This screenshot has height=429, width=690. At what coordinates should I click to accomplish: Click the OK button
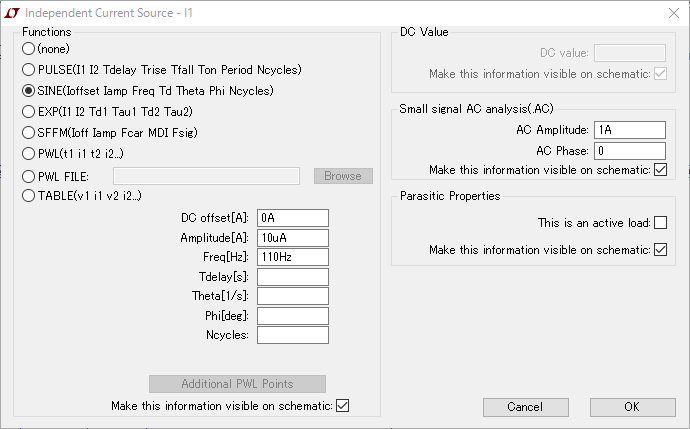coord(631,407)
